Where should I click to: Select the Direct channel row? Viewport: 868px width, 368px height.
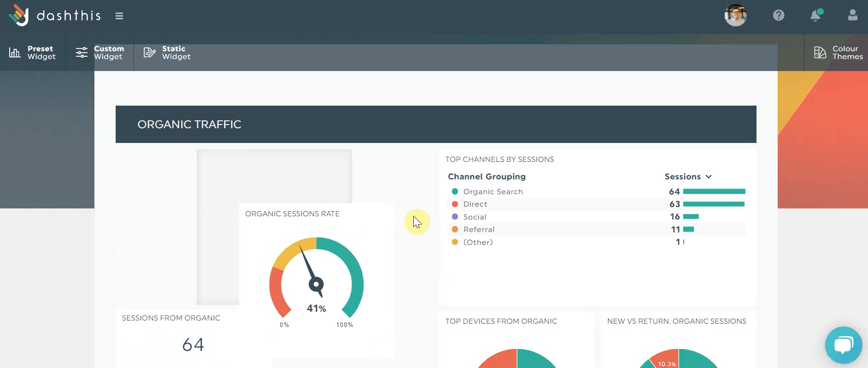597,204
